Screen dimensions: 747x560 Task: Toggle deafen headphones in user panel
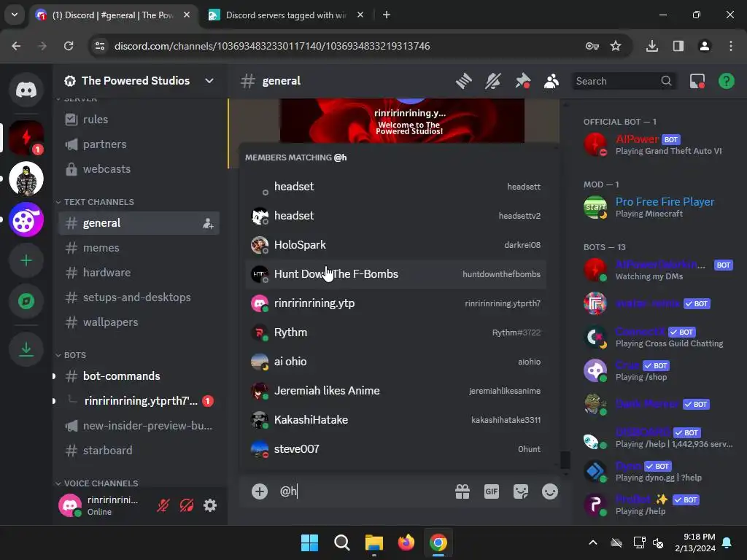pos(187,505)
